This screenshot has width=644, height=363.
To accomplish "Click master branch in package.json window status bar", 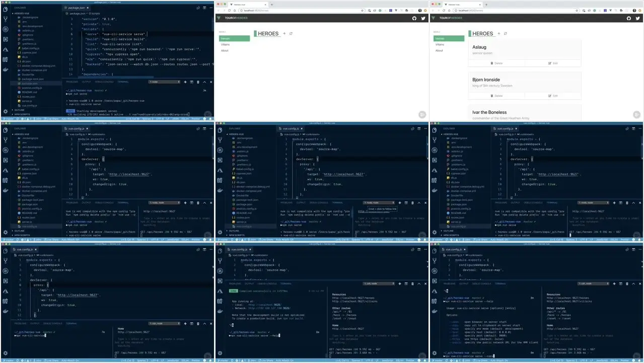I will click(x=9, y=119).
